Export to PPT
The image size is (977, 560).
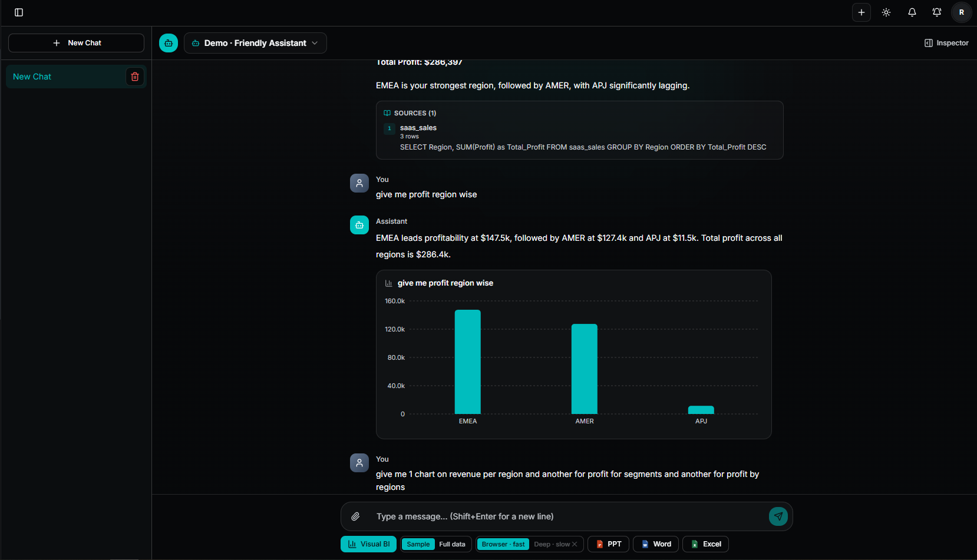pyautogui.click(x=609, y=544)
